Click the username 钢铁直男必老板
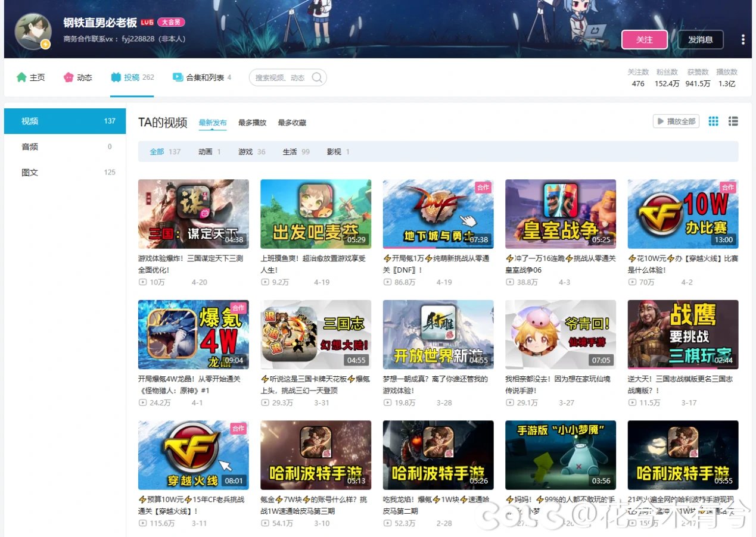 (x=100, y=23)
